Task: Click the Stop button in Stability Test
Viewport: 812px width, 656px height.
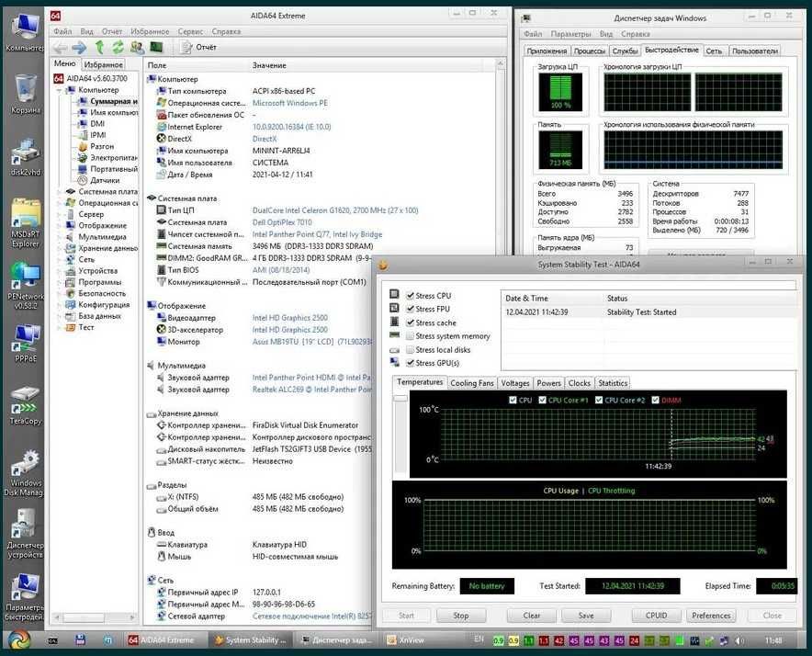Action: pyautogui.click(x=461, y=616)
